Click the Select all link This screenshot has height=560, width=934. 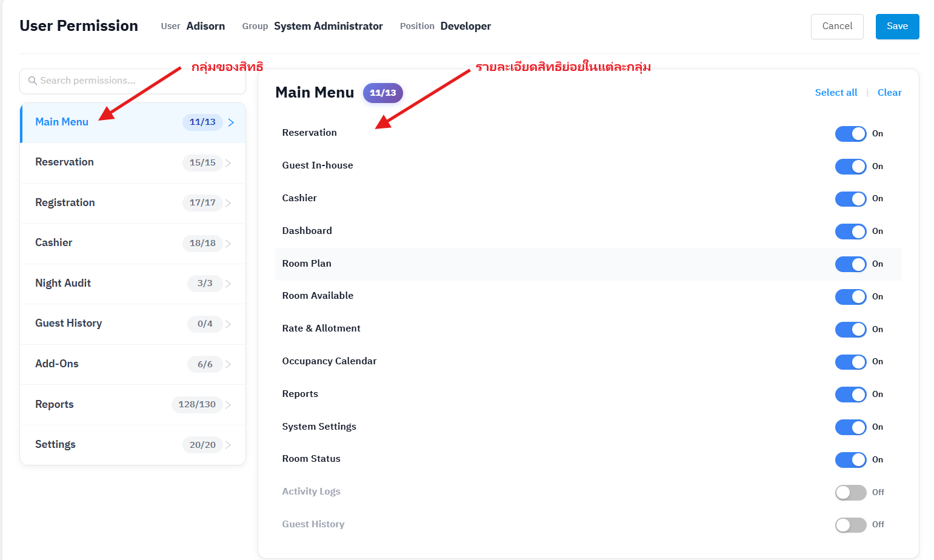(836, 93)
